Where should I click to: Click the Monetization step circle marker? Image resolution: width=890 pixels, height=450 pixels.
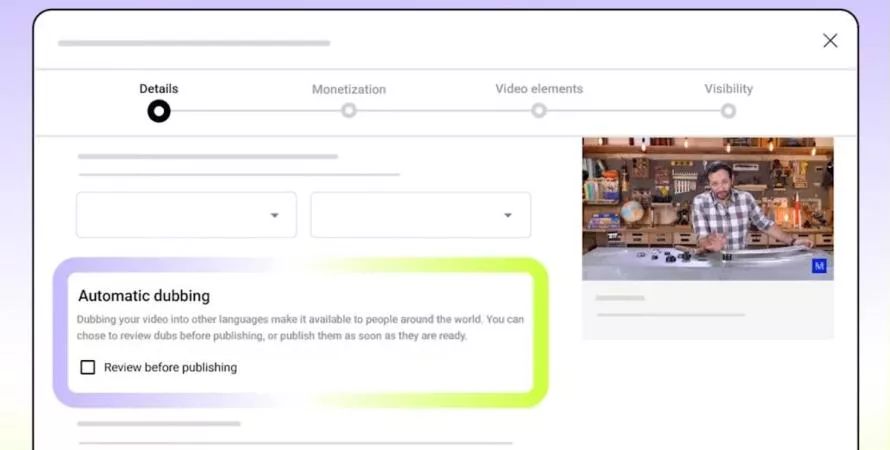click(349, 110)
